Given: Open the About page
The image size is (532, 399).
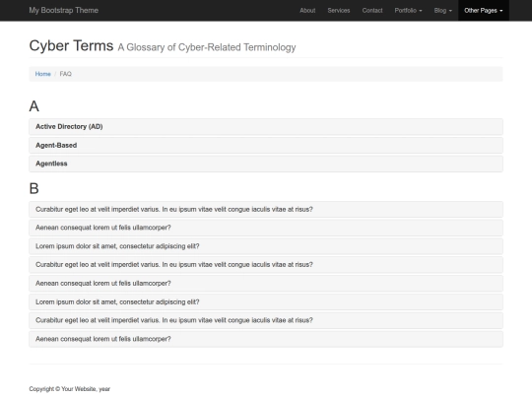Looking at the screenshot, I should 307,11.
